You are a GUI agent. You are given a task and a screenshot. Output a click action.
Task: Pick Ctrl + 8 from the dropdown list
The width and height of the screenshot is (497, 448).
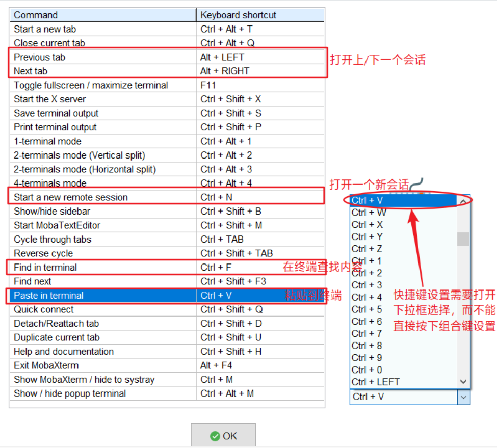pyautogui.click(x=404, y=346)
